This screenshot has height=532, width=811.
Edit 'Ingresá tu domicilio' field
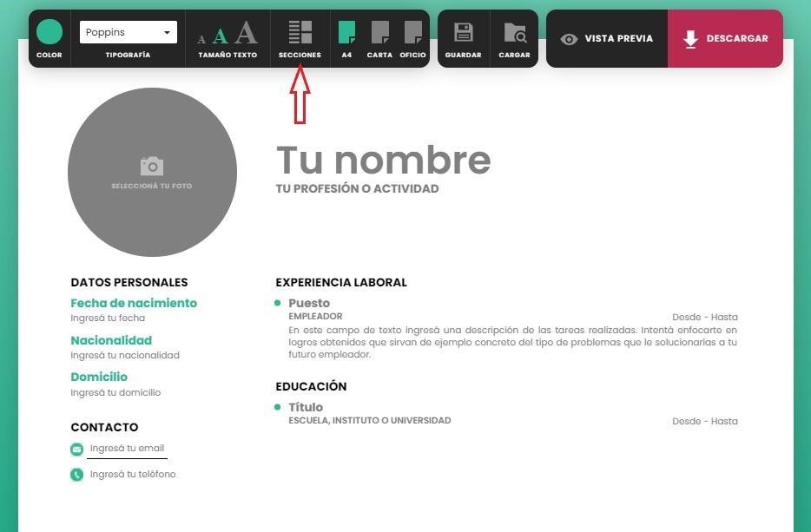115,392
